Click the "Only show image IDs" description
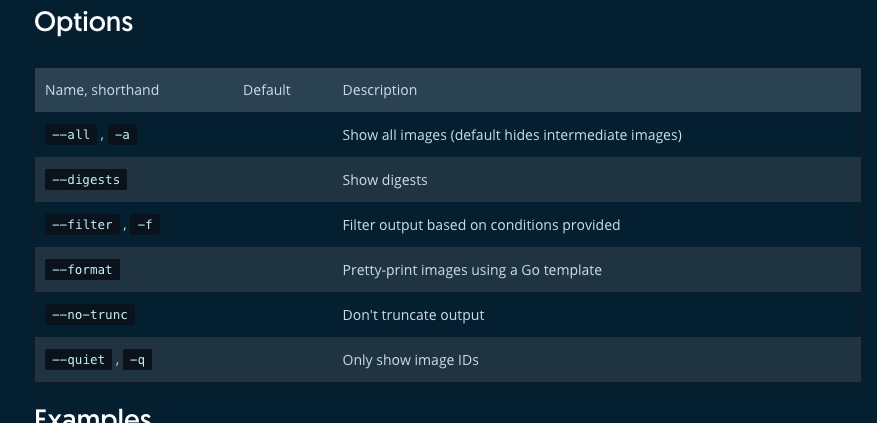Image resolution: width=877 pixels, height=423 pixels. [410, 360]
